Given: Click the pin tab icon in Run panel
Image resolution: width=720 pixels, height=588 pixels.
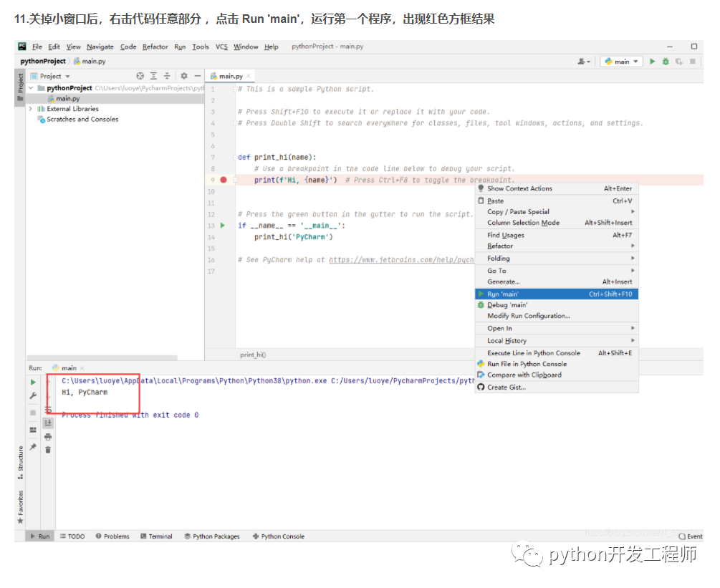Looking at the screenshot, I should pos(33,446).
